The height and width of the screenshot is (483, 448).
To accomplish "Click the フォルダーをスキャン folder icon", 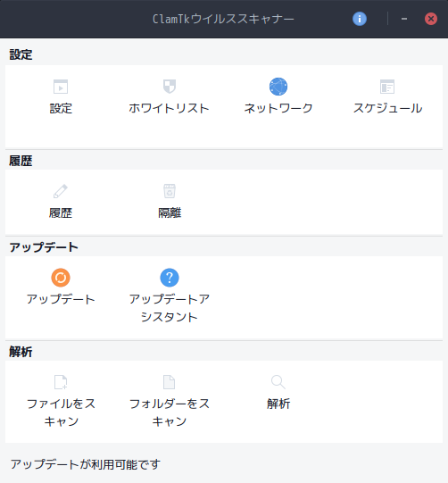I will tap(170, 382).
